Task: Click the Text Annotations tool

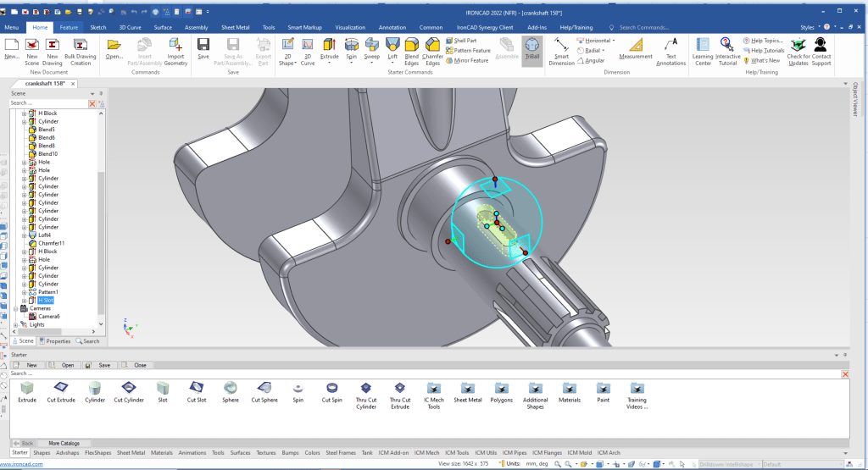Action: [670, 49]
